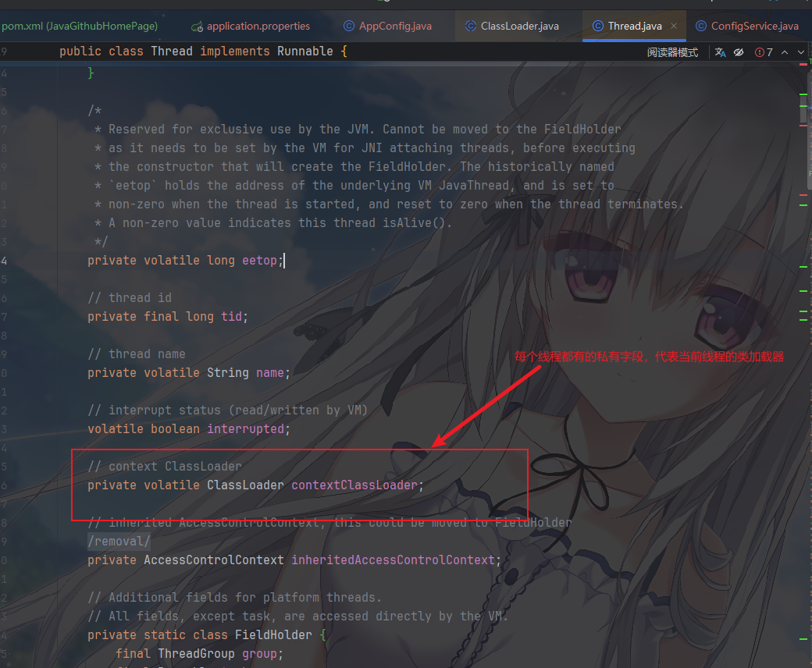
Task: Click the inheritedAccessControlContext field name
Action: [393, 560]
